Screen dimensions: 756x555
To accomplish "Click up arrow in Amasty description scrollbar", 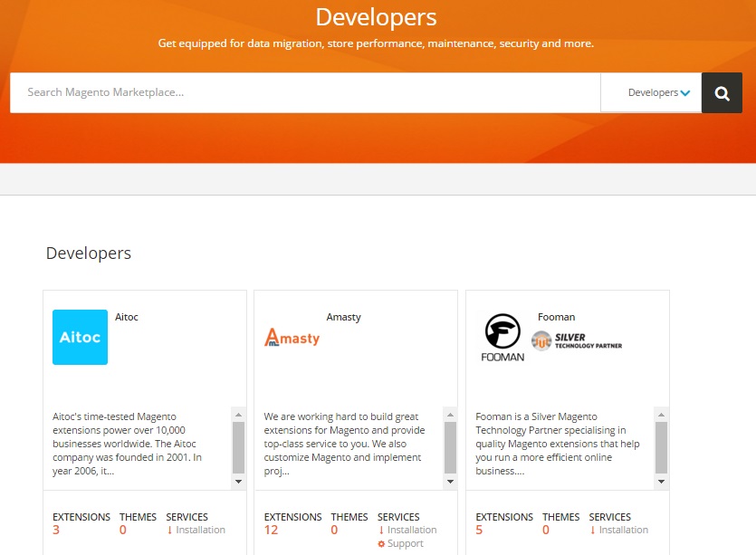I will (450, 415).
